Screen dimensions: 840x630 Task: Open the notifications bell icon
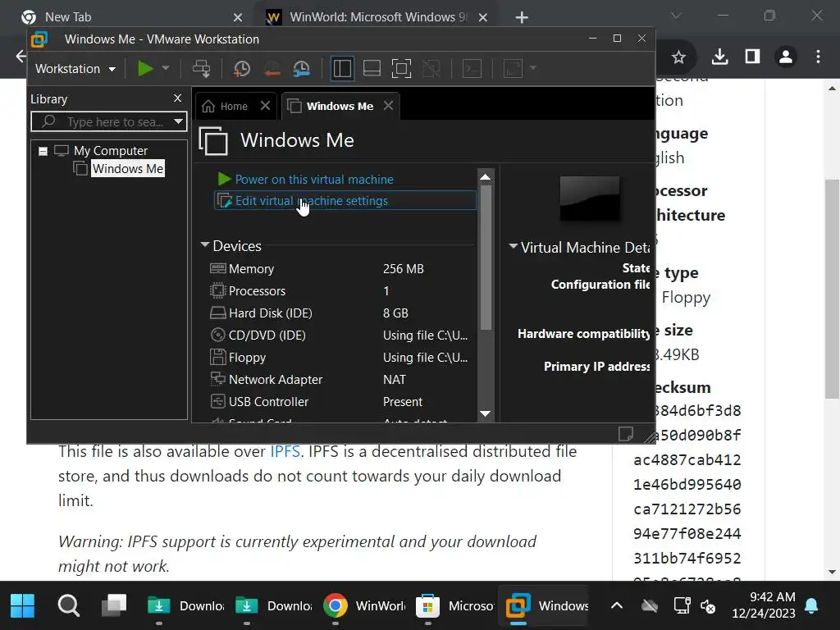pyautogui.click(x=811, y=606)
